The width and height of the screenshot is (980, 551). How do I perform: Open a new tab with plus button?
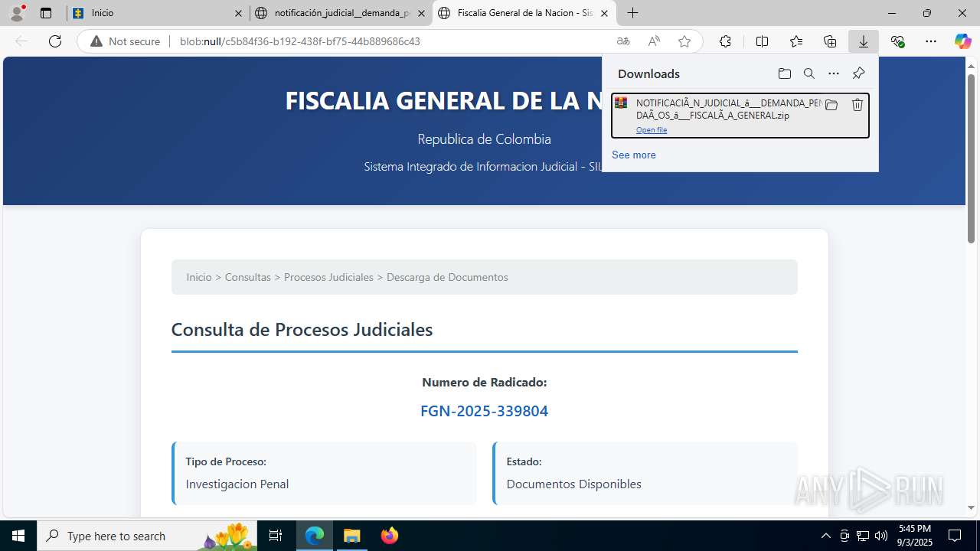point(632,13)
